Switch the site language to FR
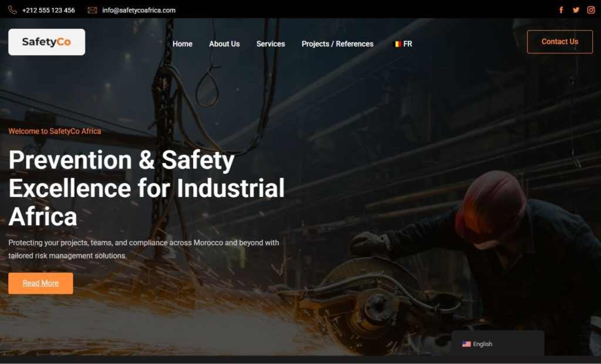Image resolution: width=601 pixels, height=364 pixels. [408, 44]
